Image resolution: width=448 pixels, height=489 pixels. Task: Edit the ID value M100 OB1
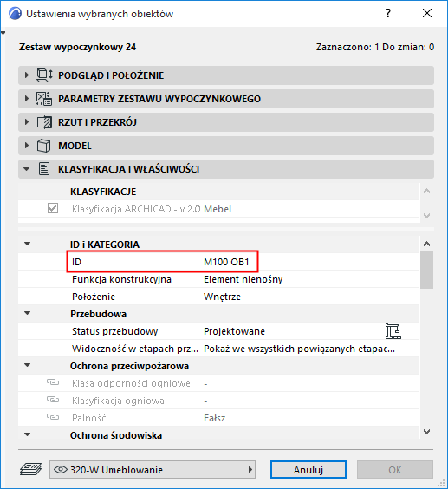(226, 262)
